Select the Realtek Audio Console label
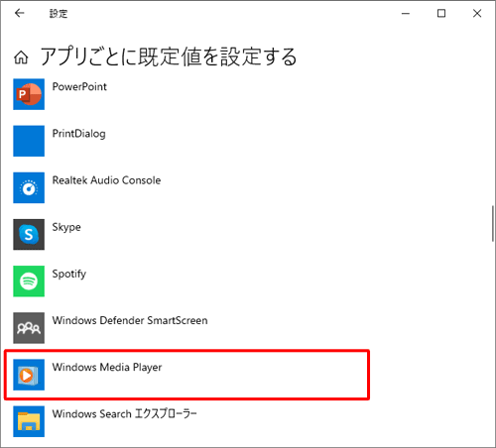The image size is (496, 448). point(106,180)
